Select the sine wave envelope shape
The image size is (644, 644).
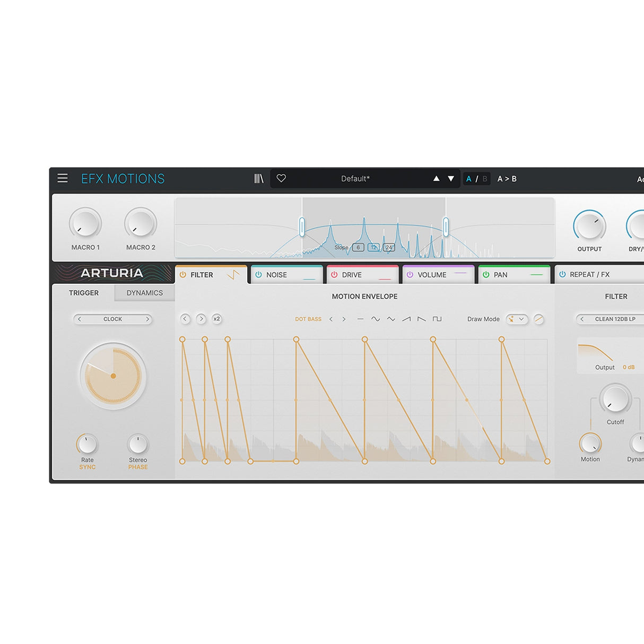point(376,319)
